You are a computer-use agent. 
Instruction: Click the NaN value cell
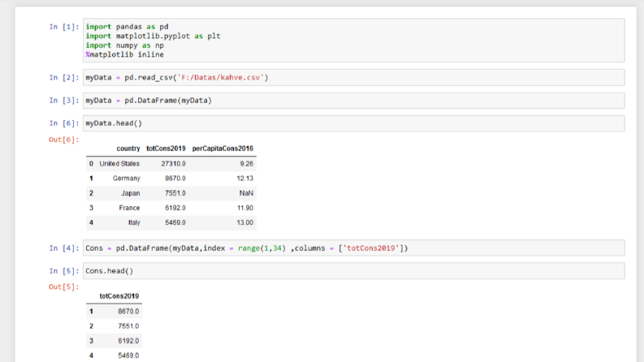point(246,193)
